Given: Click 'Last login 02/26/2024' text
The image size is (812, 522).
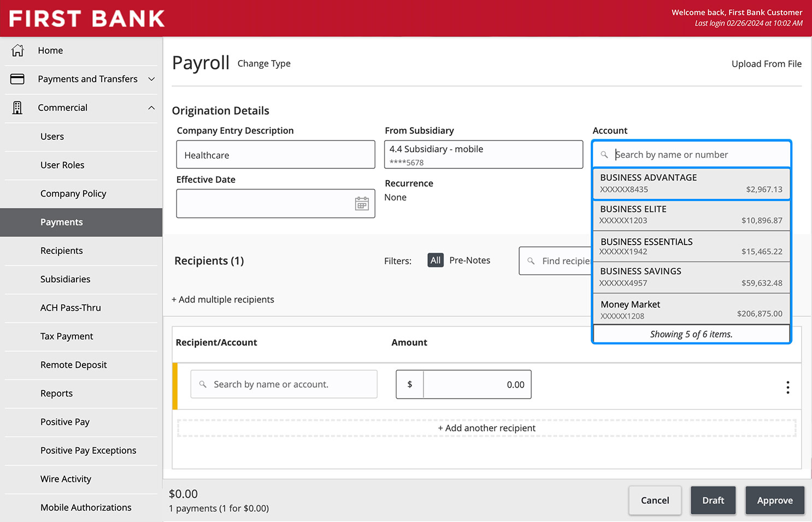Looking at the screenshot, I should [x=749, y=23].
